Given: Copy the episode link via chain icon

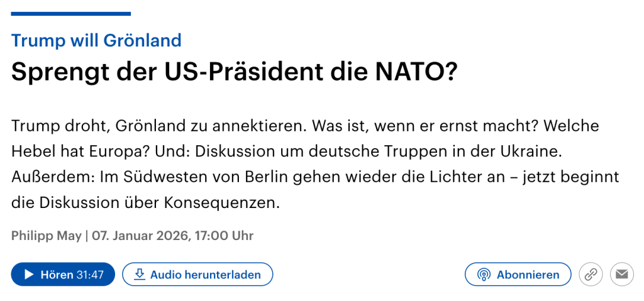Looking at the screenshot, I should click(591, 275).
